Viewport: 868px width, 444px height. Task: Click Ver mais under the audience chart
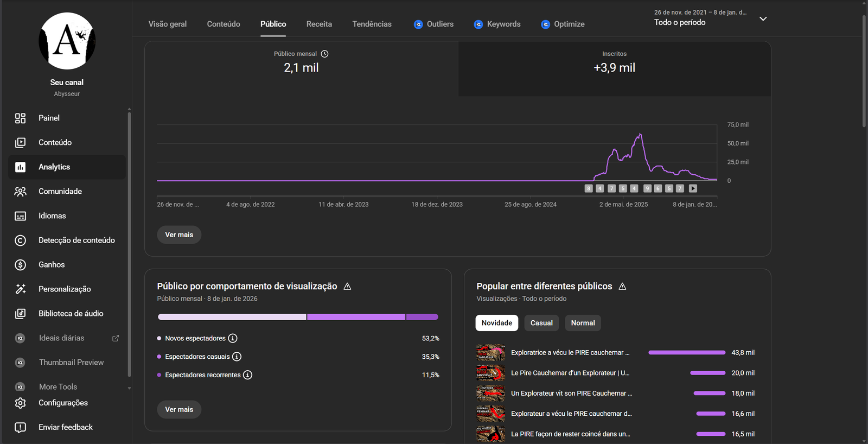click(x=179, y=235)
